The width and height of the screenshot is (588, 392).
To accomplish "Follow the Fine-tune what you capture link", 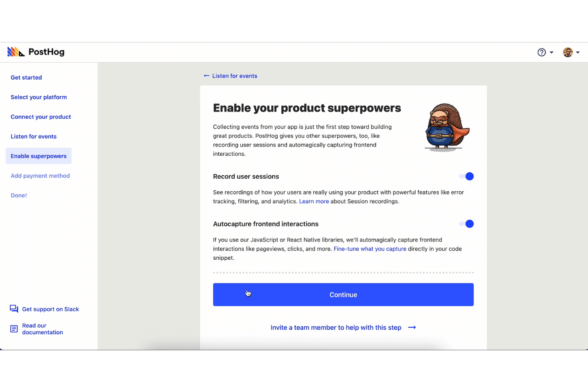I will click(x=370, y=249).
